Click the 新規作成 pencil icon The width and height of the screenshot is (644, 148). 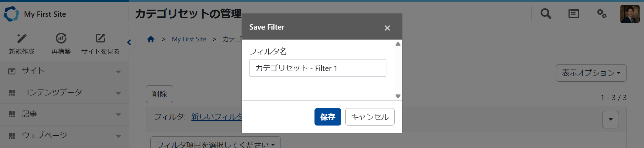(x=22, y=38)
